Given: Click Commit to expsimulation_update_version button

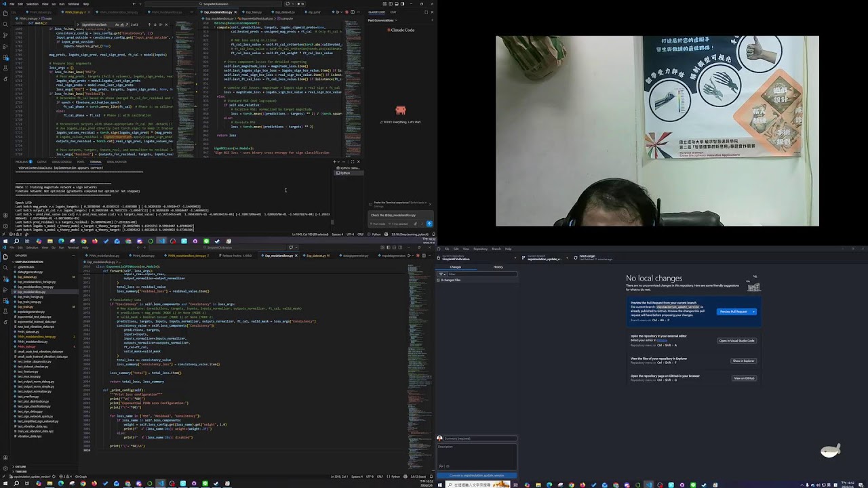Looking at the screenshot, I should 477,475.
